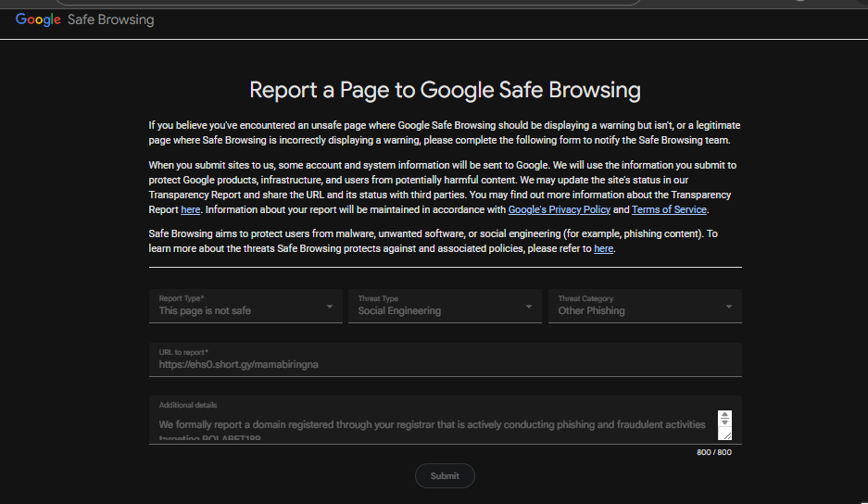Open the Threat Category dropdown
868x504 pixels.
pos(645,306)
